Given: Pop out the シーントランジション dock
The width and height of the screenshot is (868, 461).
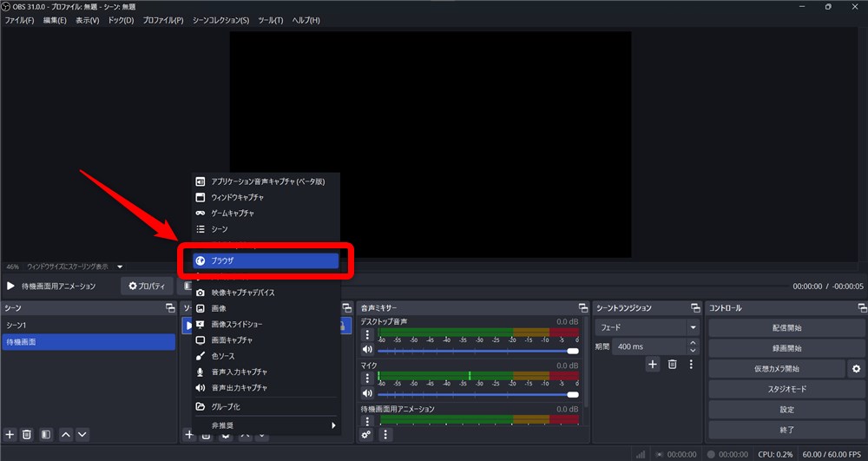Looking at the screenshot, I should 695,307.
